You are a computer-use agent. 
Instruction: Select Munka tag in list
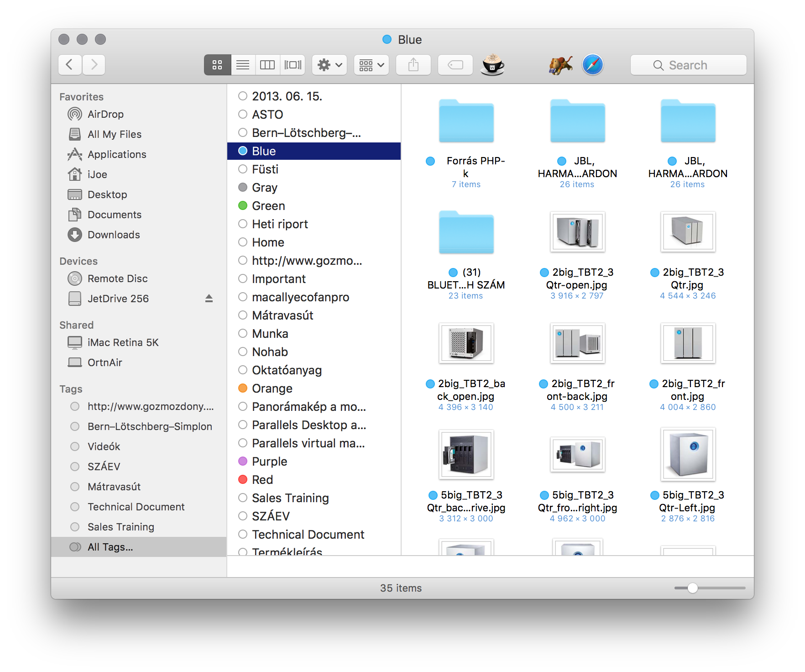tap(314, 334)
